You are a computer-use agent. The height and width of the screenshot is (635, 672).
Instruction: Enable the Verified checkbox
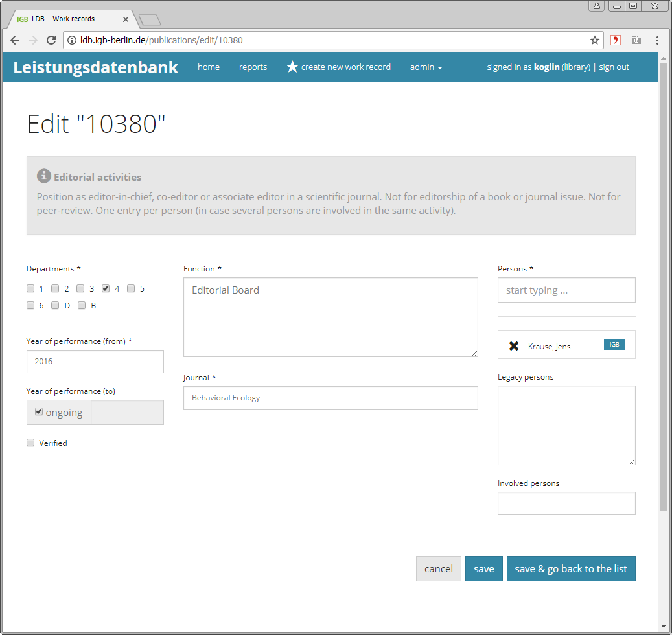click(x=30, y=443)
